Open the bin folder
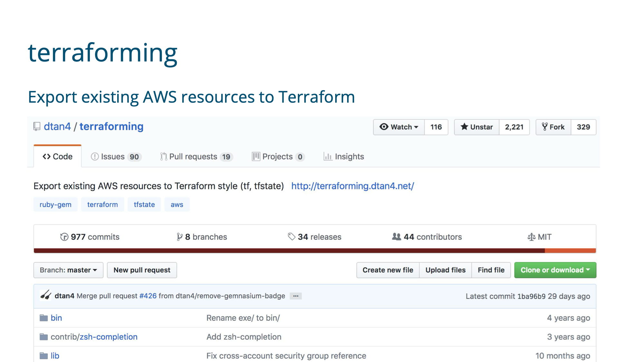 [56, 318]
